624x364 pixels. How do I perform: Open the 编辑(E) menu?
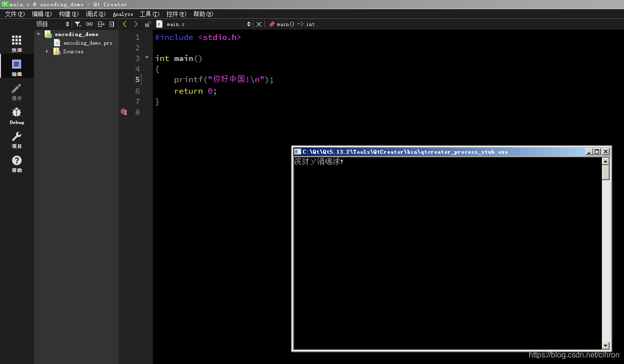click(42, 14)
